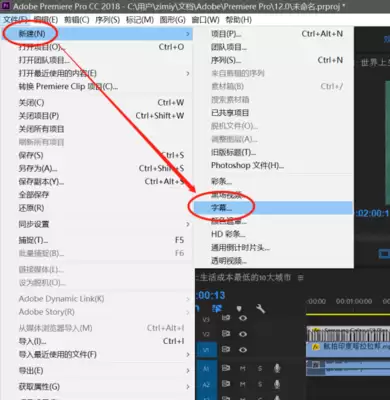Toggle track targeting for V1

pyautogui.click(x=206, y=349)
